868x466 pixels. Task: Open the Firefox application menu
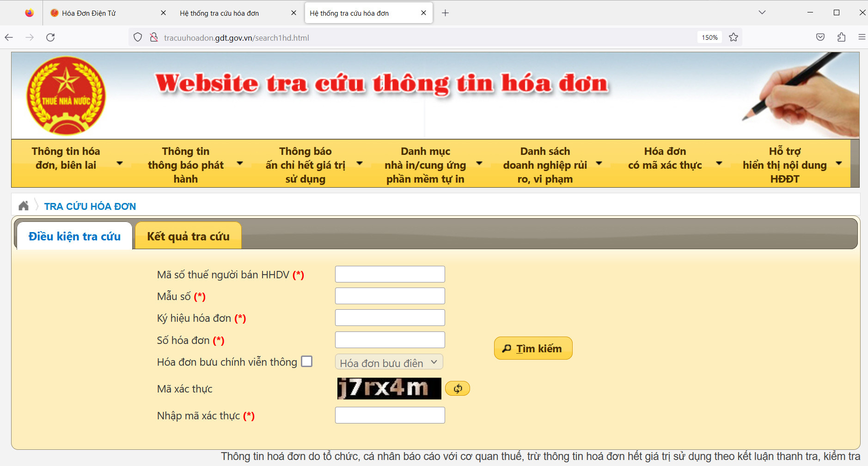(862, 37)
